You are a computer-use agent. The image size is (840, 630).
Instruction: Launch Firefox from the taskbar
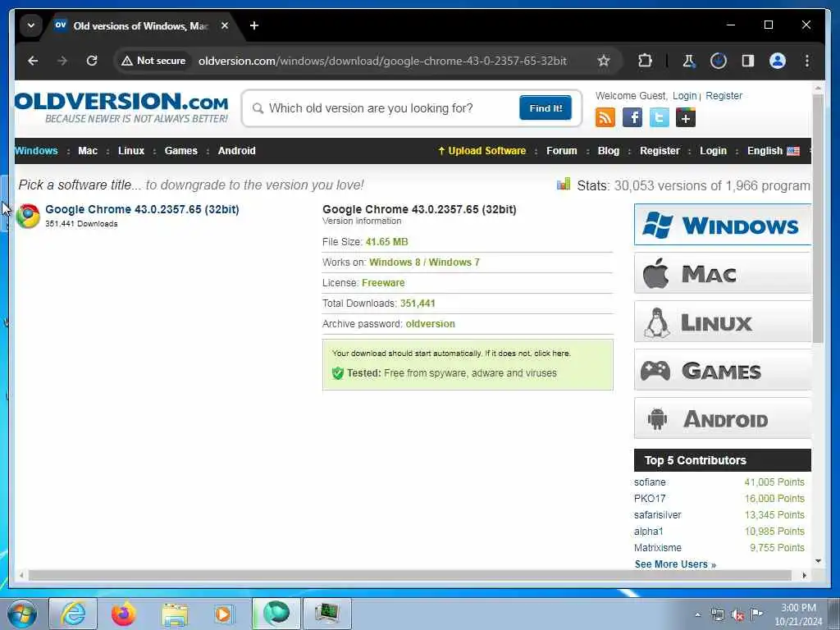pos(123,614)
